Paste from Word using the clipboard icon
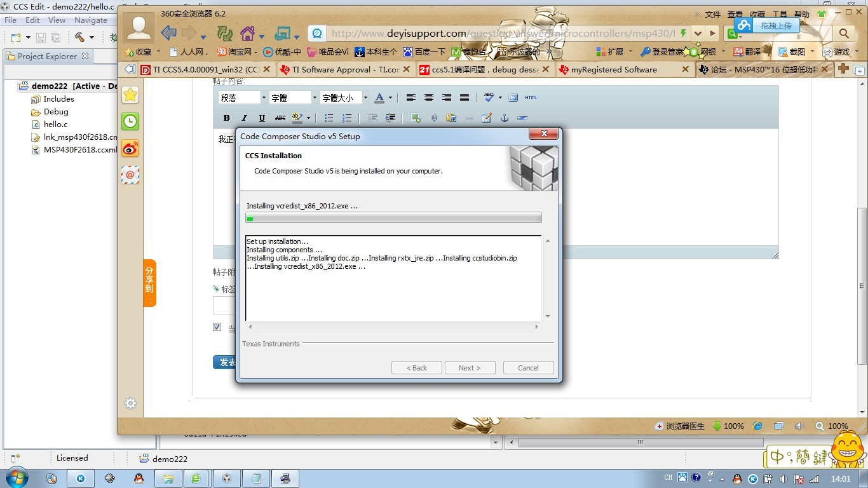The image size is (868, 488). point(451,118)
